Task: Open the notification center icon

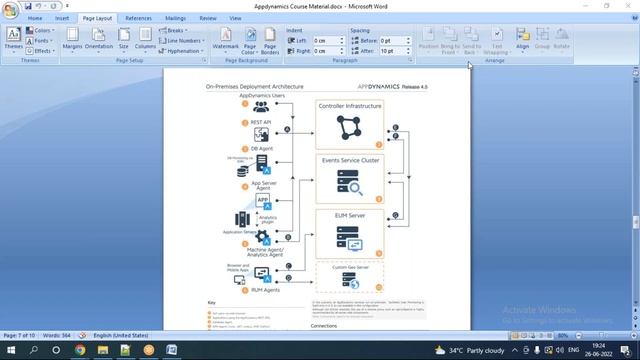Action: click(x=625, y=350)
